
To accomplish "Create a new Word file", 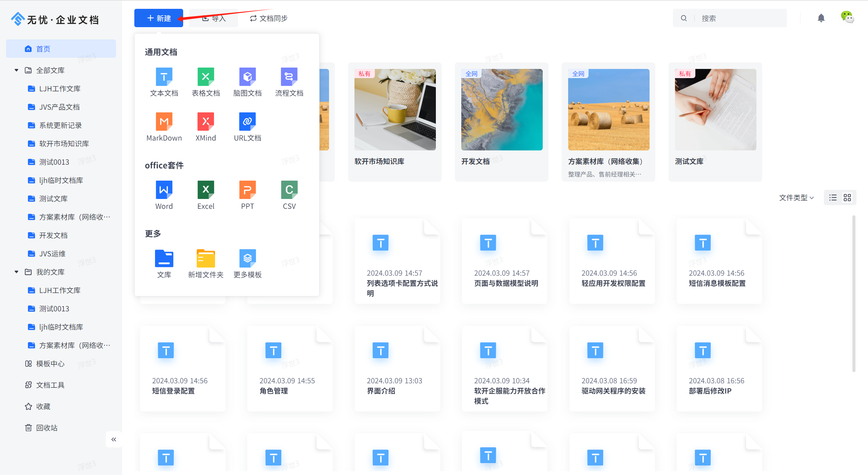I will click(164, 196).
